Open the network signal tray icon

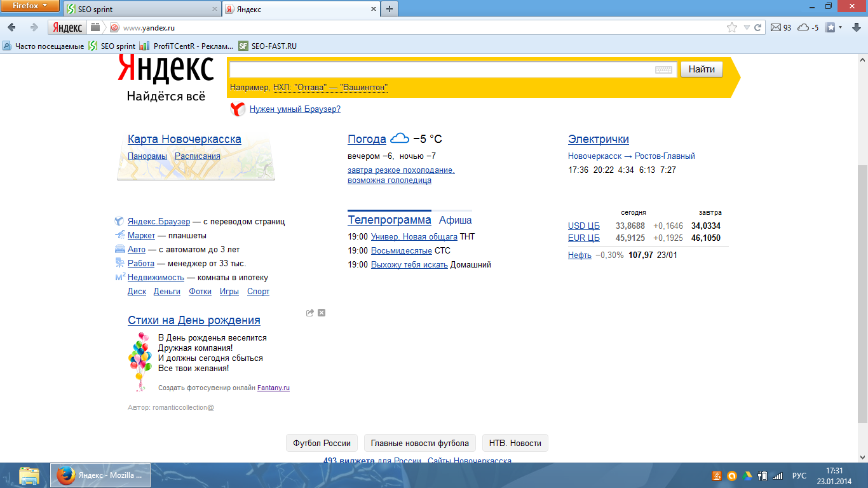(776, 475)
